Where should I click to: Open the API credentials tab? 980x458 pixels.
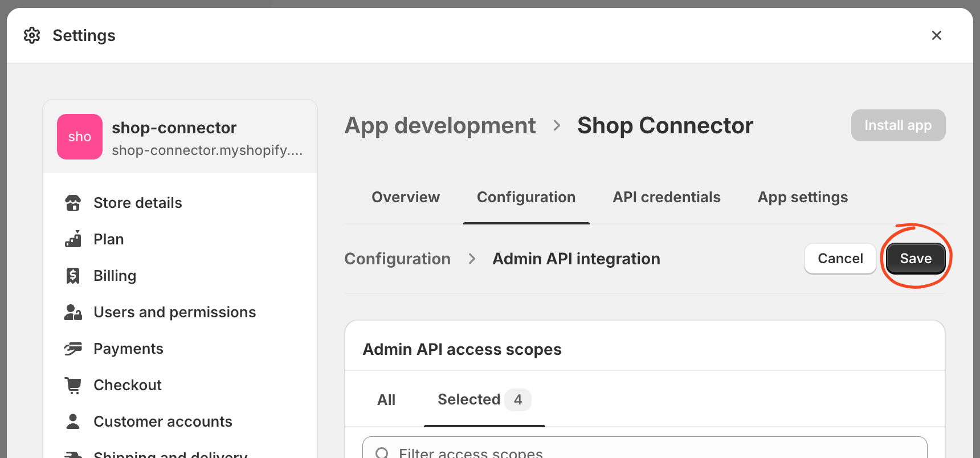pyautogui.click(x=667, y=197)
